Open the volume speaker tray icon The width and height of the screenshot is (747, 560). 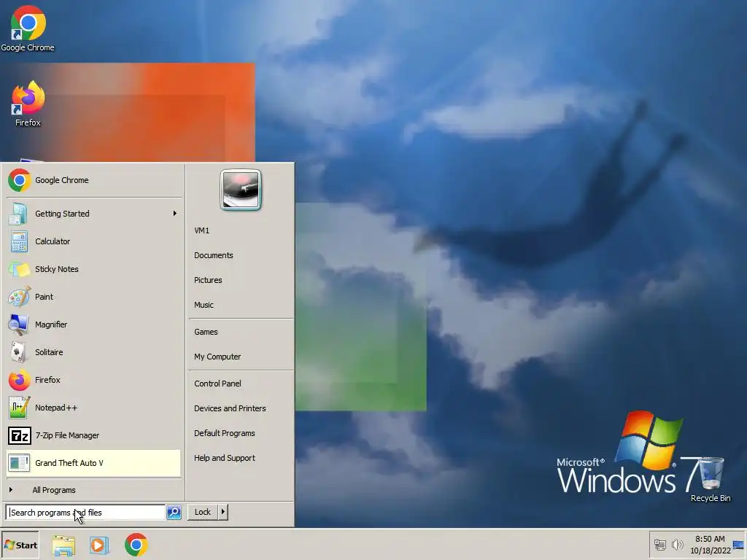pyautogui.click(x=677, y=545)
